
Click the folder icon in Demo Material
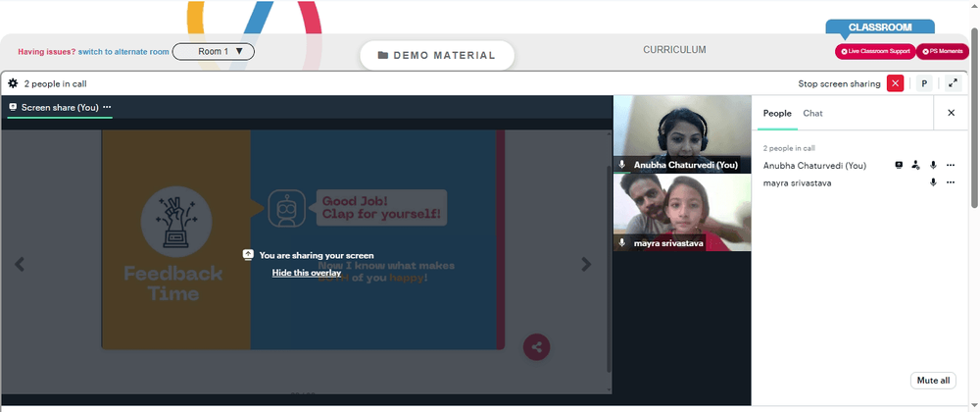[383, 55]
